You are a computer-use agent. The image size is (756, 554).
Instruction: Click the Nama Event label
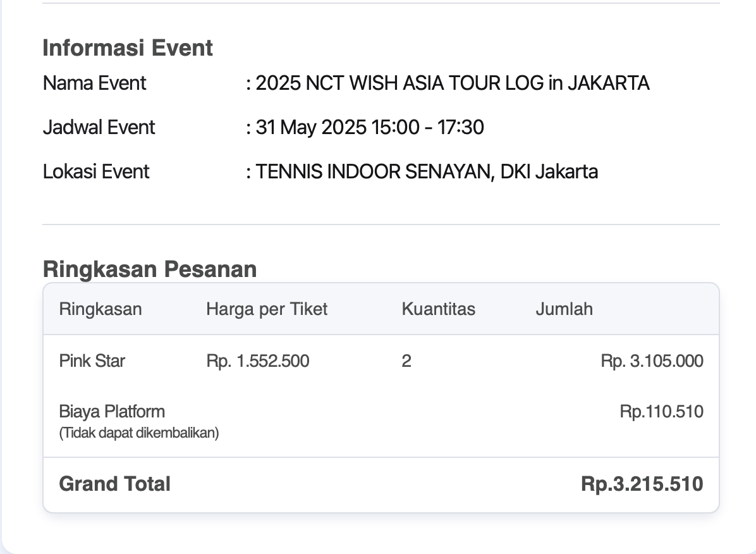(x=95, y=83)
